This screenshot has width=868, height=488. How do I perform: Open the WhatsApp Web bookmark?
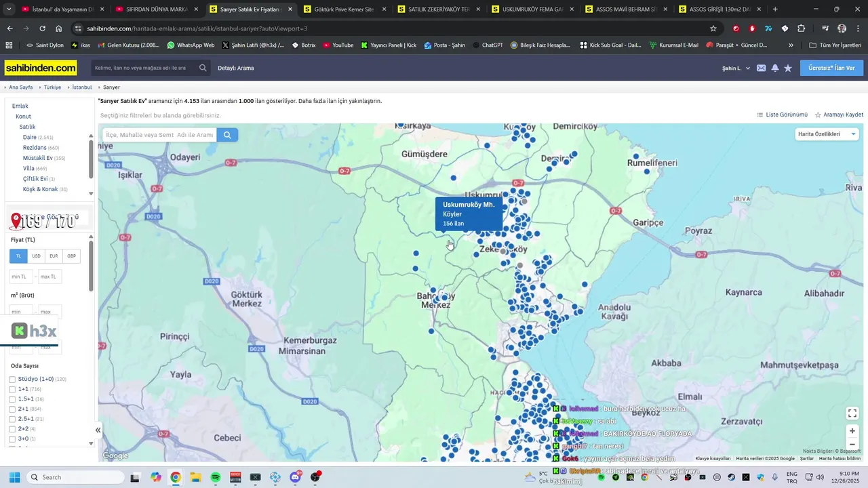tap(191, 45)
